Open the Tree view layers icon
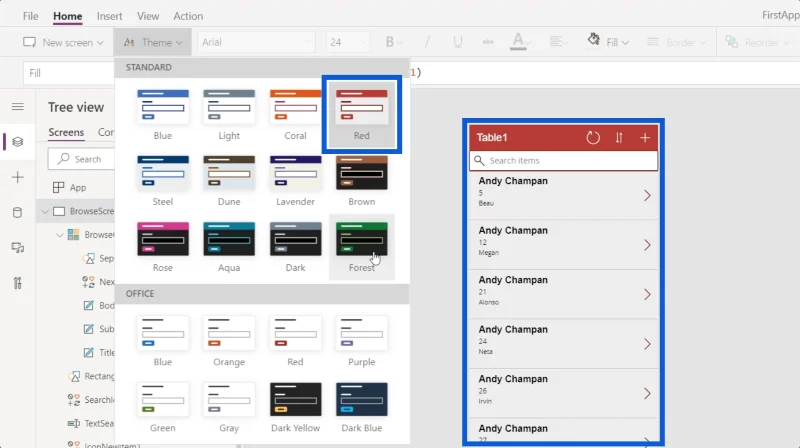 tap(18, 142)
